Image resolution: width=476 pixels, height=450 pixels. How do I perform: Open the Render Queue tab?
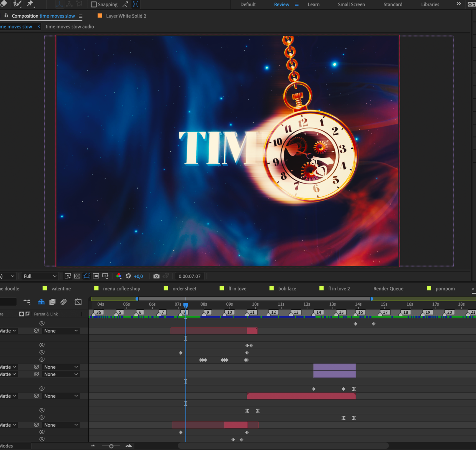coord(388,289)
